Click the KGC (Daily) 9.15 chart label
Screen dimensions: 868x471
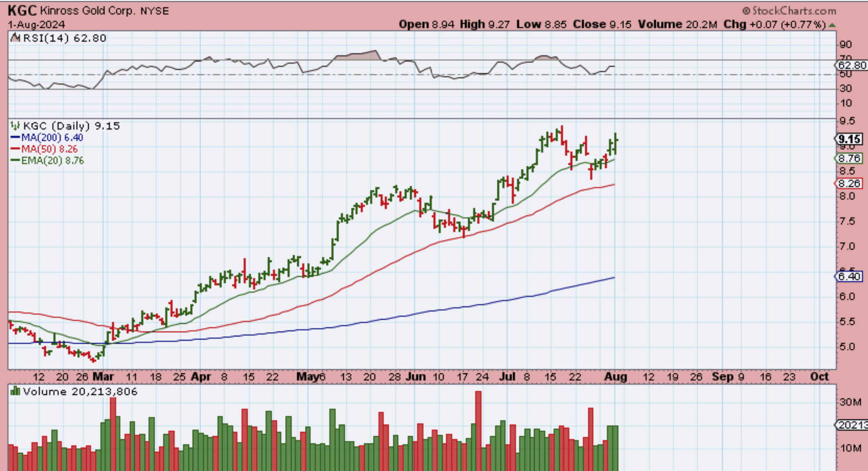pyautogui.click(x=72, y=126)
